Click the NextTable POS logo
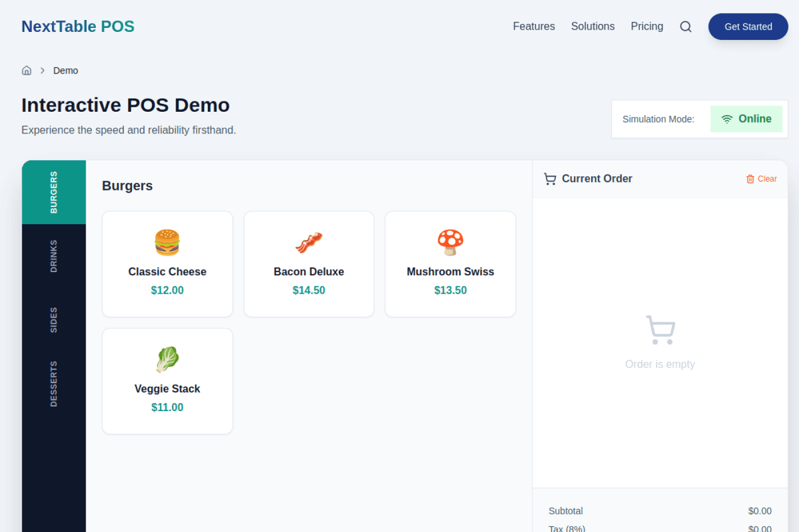 pyautogui.click(x=78, y=26)
